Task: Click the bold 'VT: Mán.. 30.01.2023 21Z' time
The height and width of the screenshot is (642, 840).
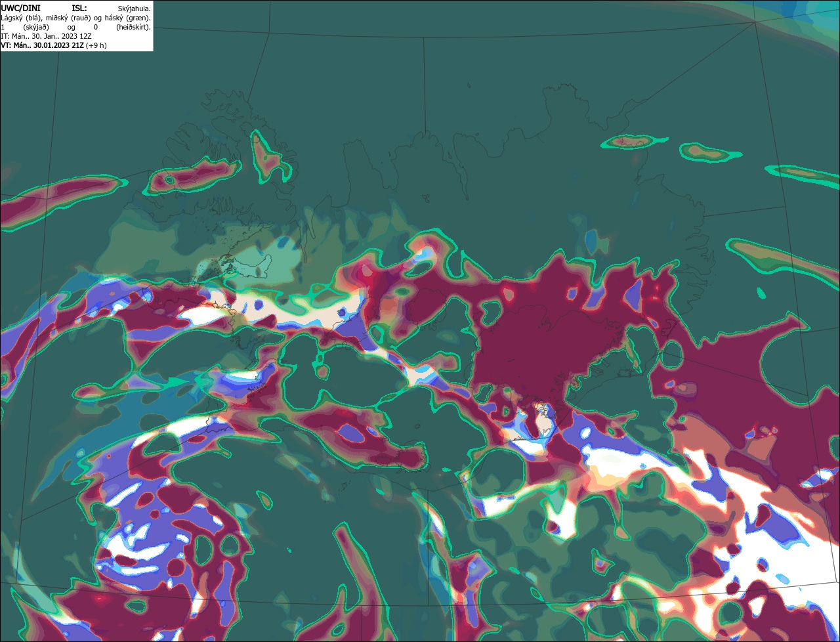Action: [x=42, y=45]
